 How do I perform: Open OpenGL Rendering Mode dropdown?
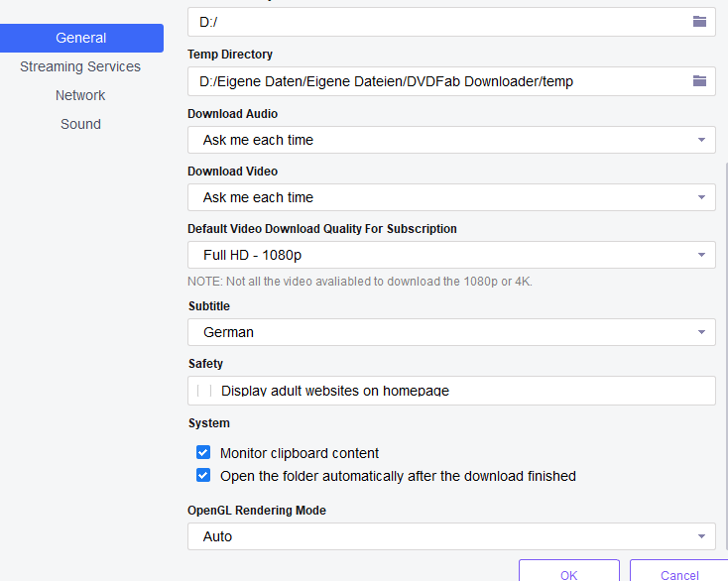[x=451, y=536]
